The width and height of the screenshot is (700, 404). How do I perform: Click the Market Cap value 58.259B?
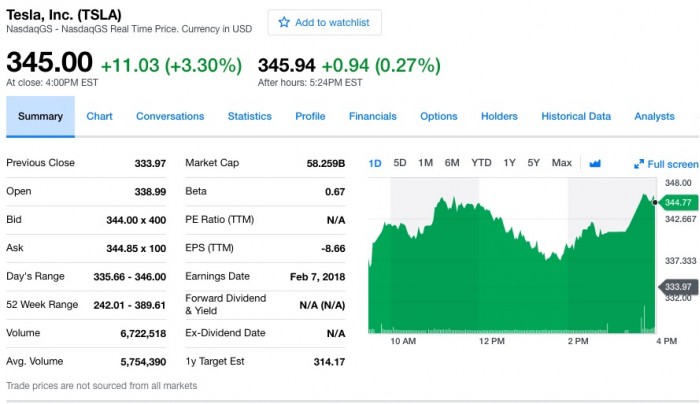325,163
